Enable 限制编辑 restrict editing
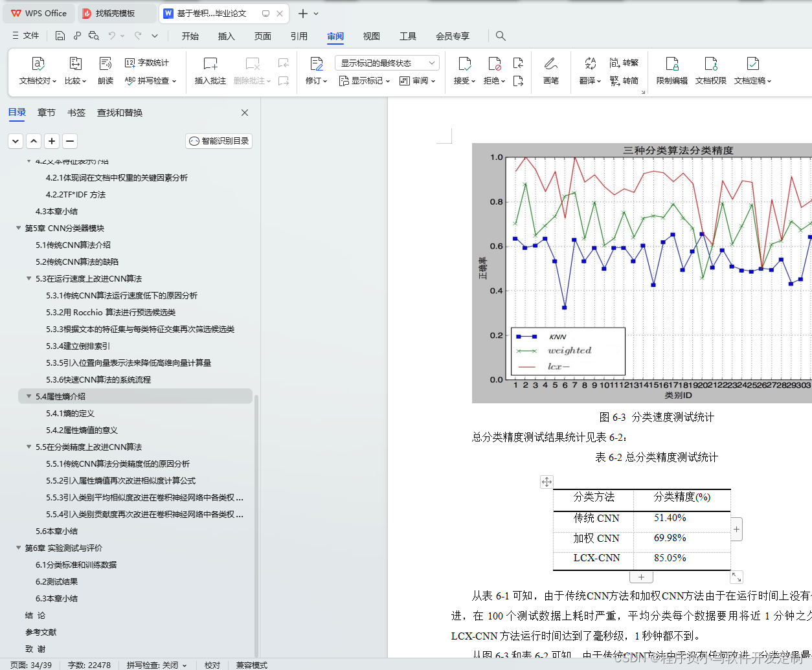The image size is (812, 670). 672,71
